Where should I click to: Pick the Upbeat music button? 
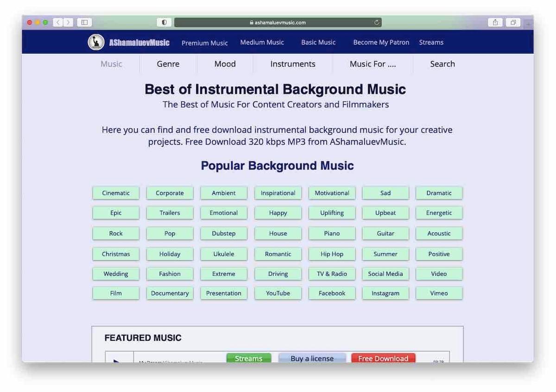coord(385,213)
